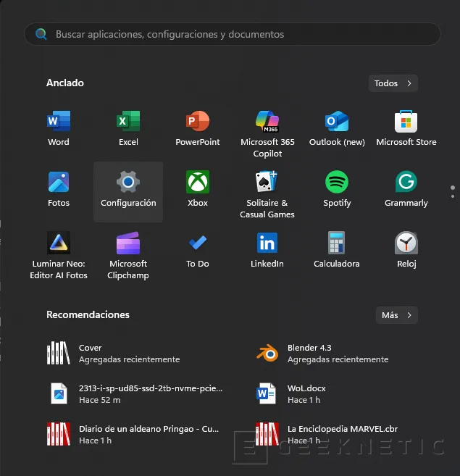The height and width of the screenshot is (476, 460).
Task: Launch Microsoft Clipchamp
Action: (x=128, y=255)
